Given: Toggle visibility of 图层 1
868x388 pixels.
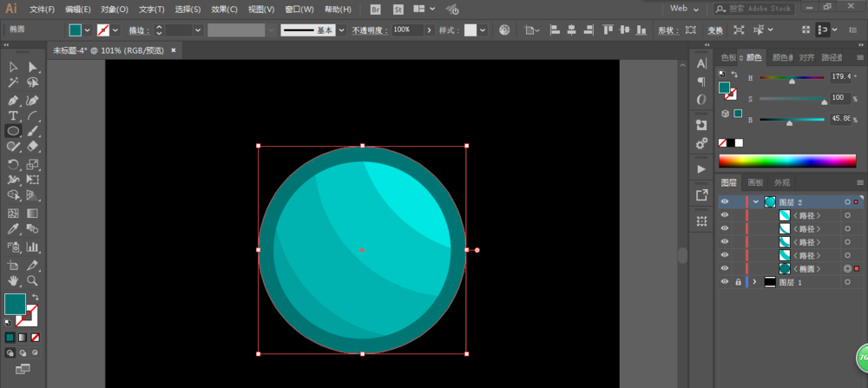Looking at the screenshot, I should 725,282.
